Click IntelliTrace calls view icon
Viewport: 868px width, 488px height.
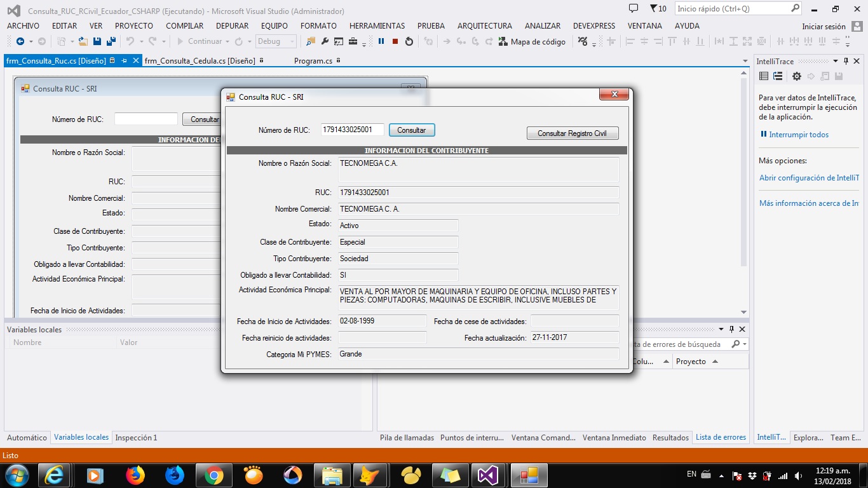[x=778, y=76]
